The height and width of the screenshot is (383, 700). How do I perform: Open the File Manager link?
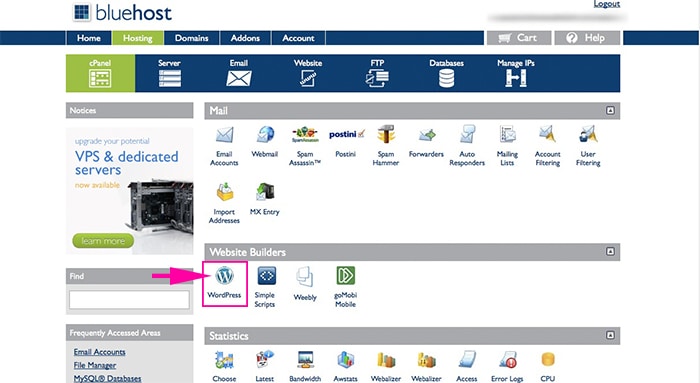pos(95,365)
